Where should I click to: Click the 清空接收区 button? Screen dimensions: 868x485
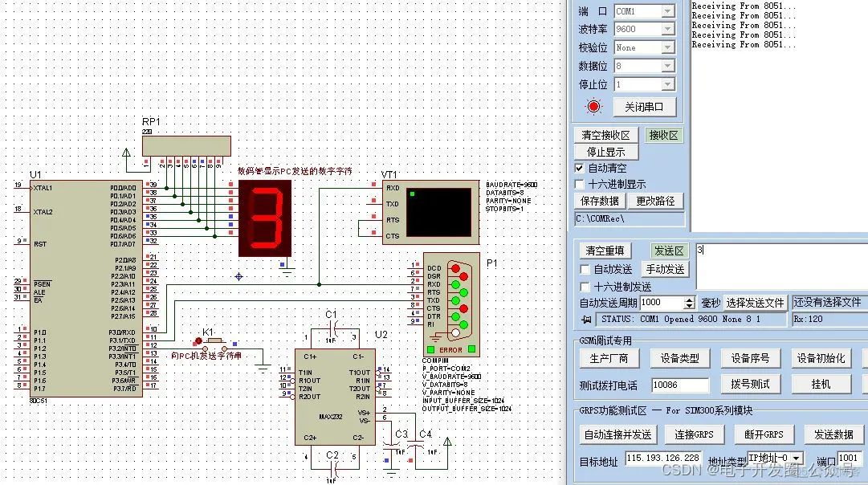tap(605, 135)
